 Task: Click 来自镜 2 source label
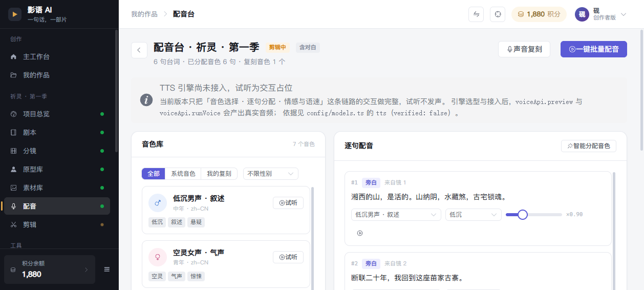tap(395, 263)
